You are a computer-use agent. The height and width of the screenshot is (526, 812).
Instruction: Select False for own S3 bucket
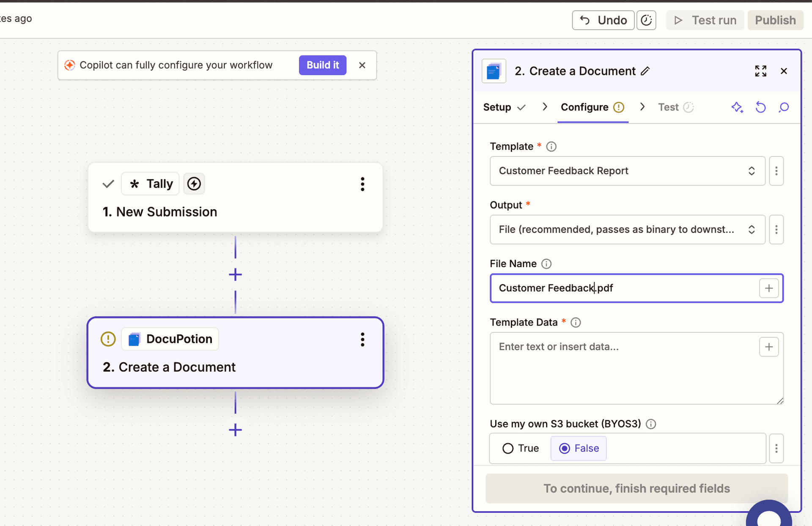click(x=578, y=448)
